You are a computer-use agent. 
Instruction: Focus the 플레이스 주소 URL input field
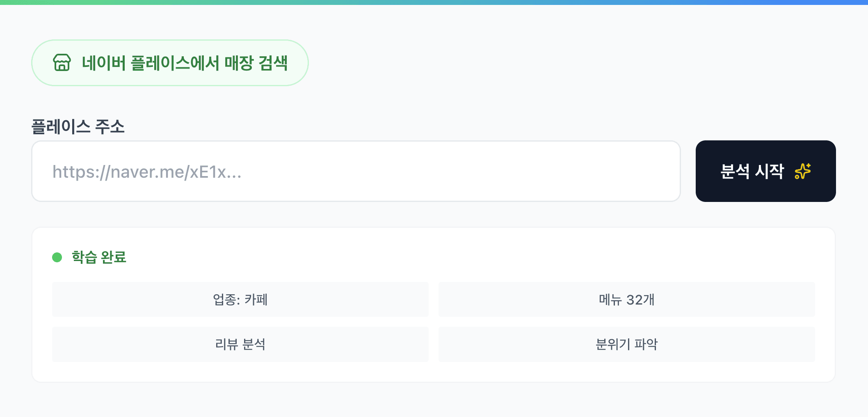coord(356,171)
